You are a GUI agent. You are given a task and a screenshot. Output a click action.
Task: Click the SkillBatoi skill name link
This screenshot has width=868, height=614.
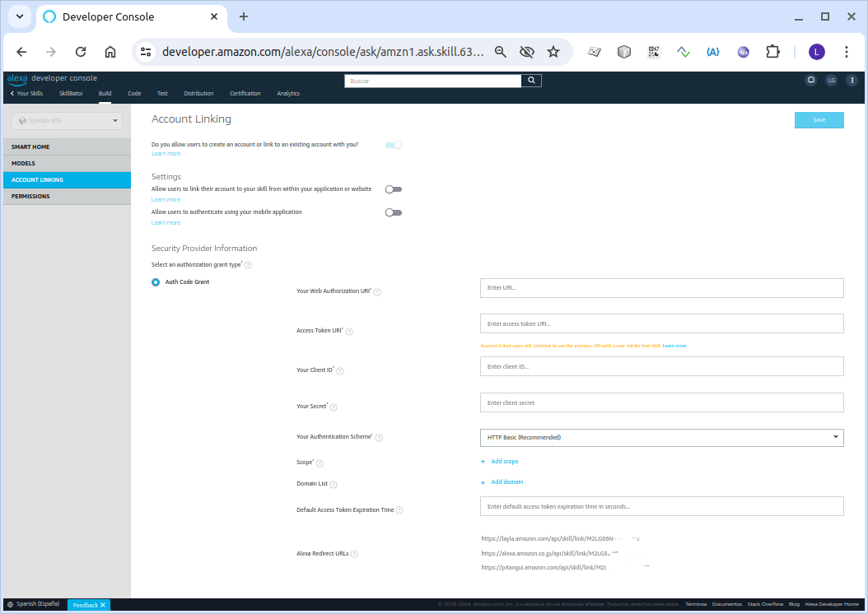[x=71, y=94]
